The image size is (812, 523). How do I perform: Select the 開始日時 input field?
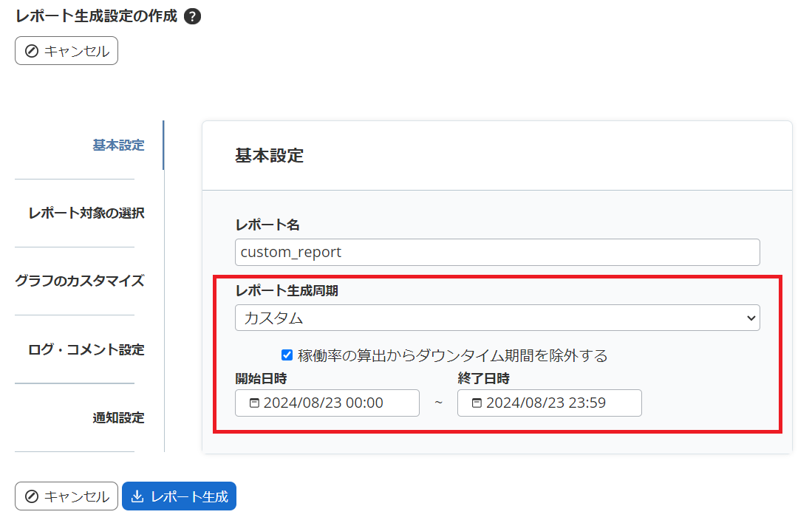point(327,403)
